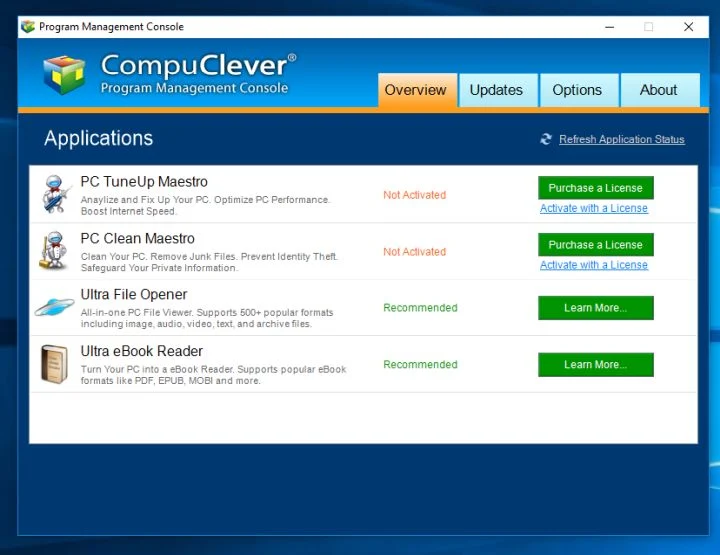Switch to the Overview tab
This screenshot has height=555, width=720.
click(x=417, y=90)
